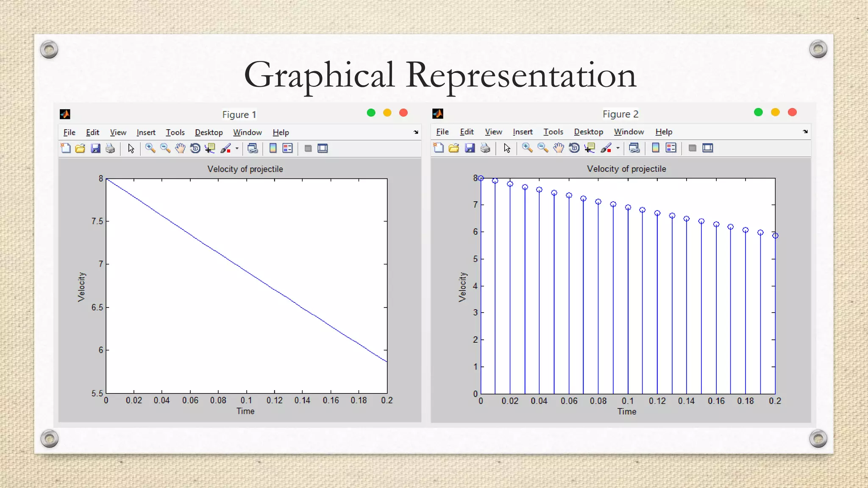
Task: Click Rotate 3D tool in Figure 2
Action: [x=574, y=148]
